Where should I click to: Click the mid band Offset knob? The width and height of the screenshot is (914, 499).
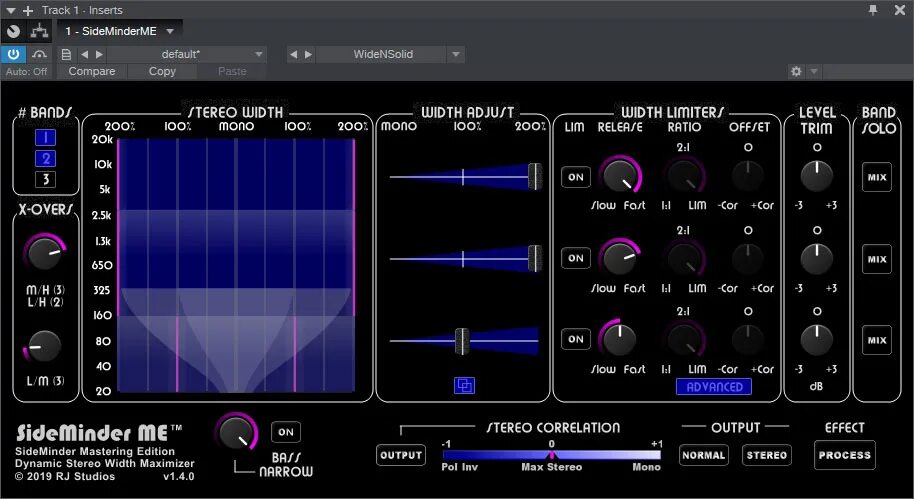tap(748, 257)
